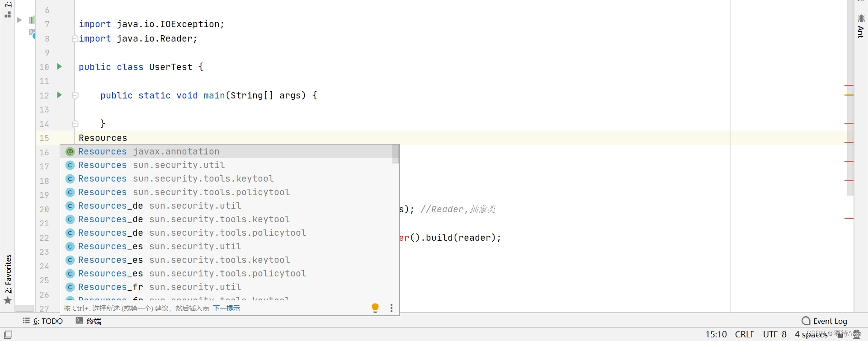Change the CRLF line separator setting
The height and width of the screenshot is (341, 868).
[x=745, y=335]
